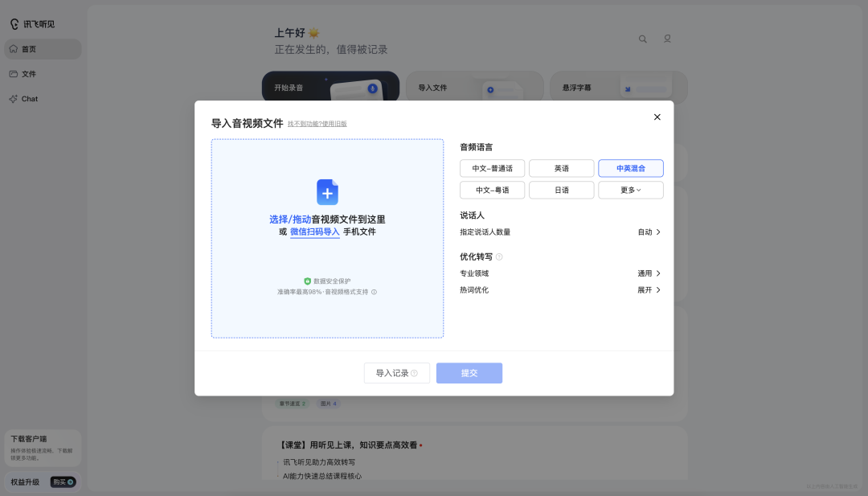Click the search magnifier icon at top
Screen dimensions: 868x496
click(643, 39)
